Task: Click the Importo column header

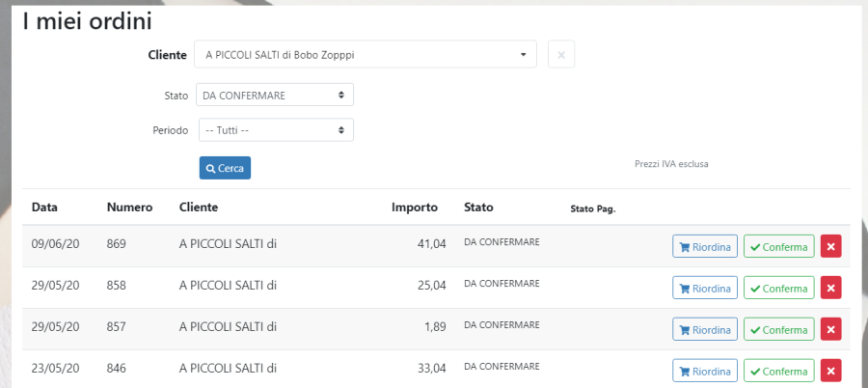Action: tap(415, 208)
